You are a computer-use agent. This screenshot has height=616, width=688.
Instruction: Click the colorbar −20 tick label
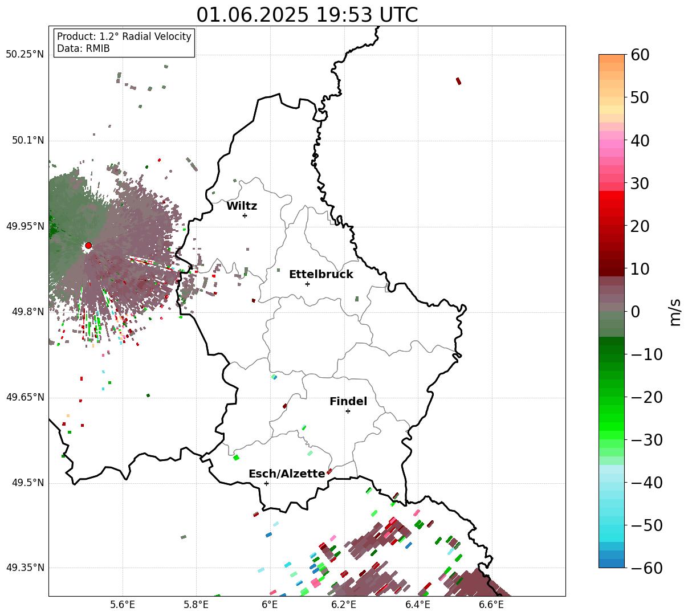coord(646,397)
